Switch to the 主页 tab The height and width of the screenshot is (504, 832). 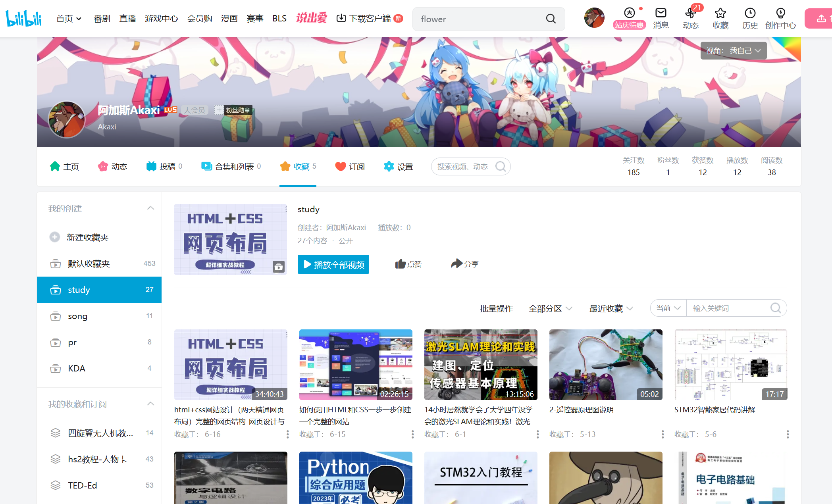click(64, 166)
